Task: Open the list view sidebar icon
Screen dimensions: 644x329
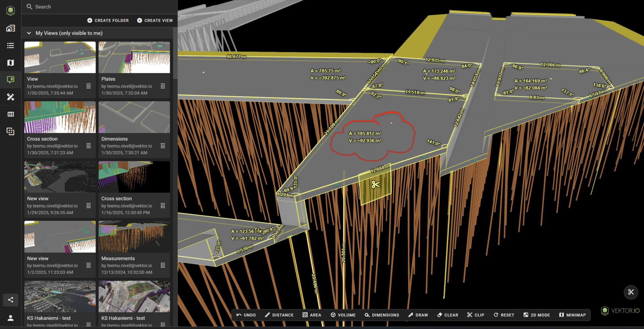Action: coord(10,45)
